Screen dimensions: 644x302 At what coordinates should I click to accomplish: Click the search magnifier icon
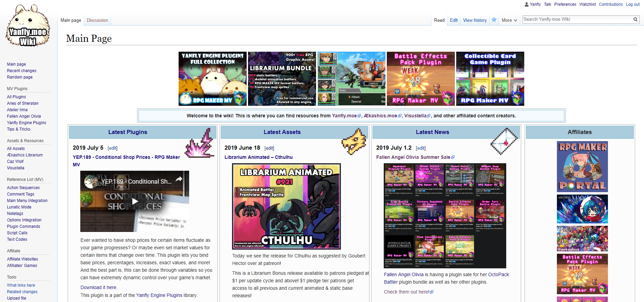635,19
